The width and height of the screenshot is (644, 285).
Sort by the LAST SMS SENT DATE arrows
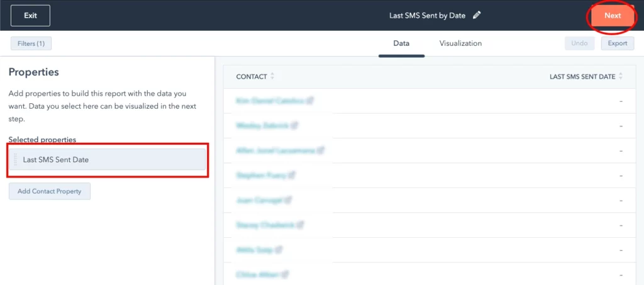(x=621, y=77)
